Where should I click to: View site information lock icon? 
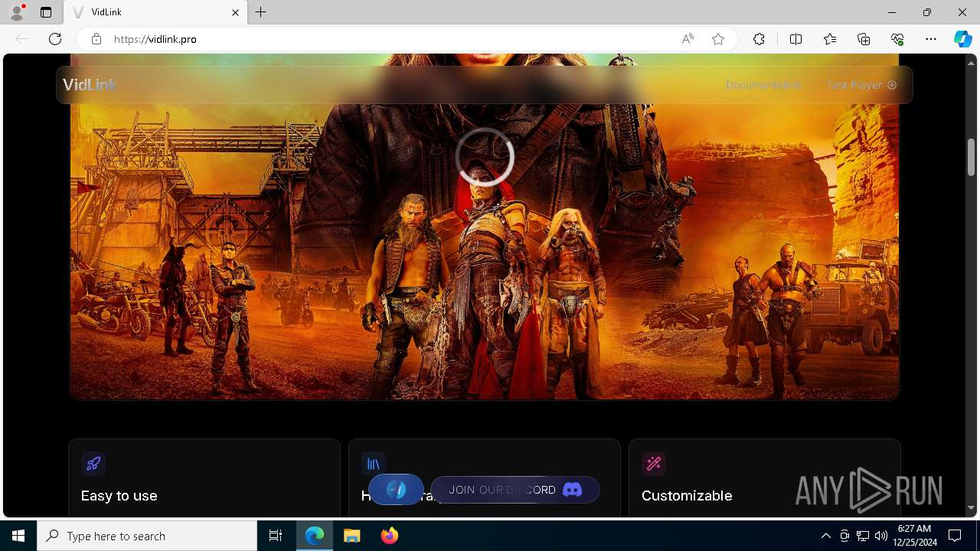click(x=96, y=39)
